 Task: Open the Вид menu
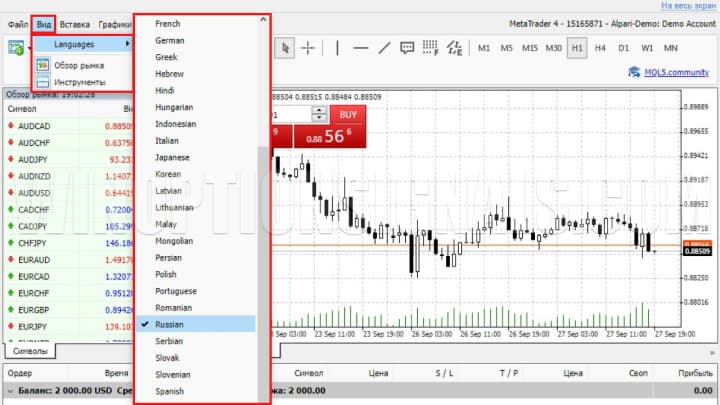pos(43,23)
